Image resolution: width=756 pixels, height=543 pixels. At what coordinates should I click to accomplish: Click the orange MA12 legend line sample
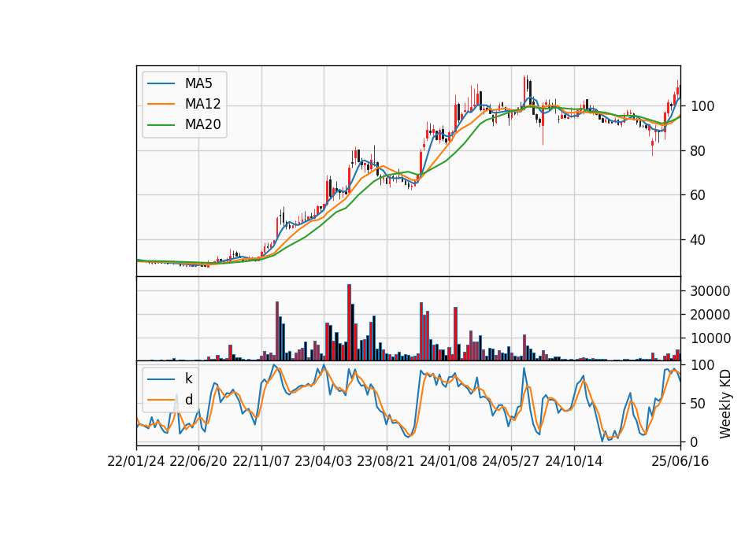[161, 104]
